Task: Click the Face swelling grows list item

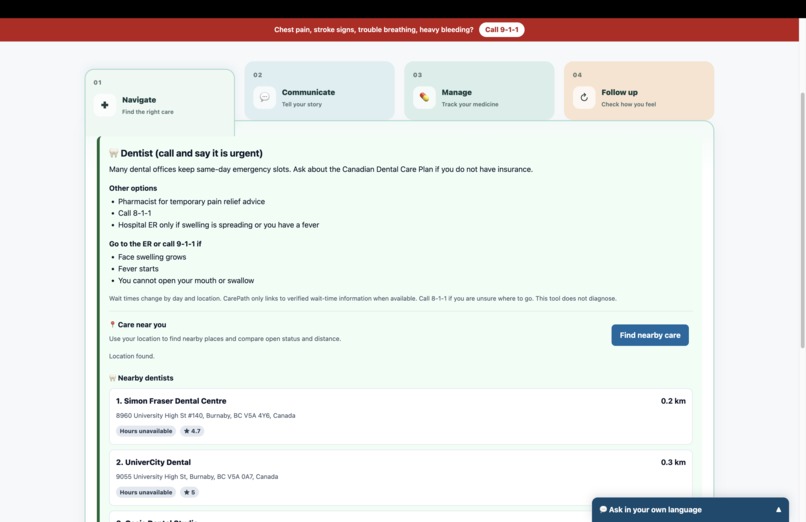Action: coord(152,257)
